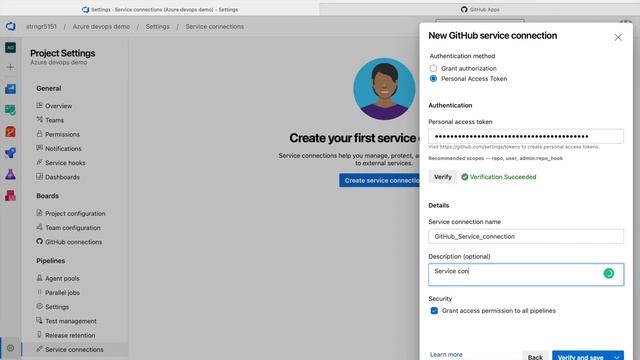Open Test management settings page
The image size is (640, 360).
click(71, 321)
